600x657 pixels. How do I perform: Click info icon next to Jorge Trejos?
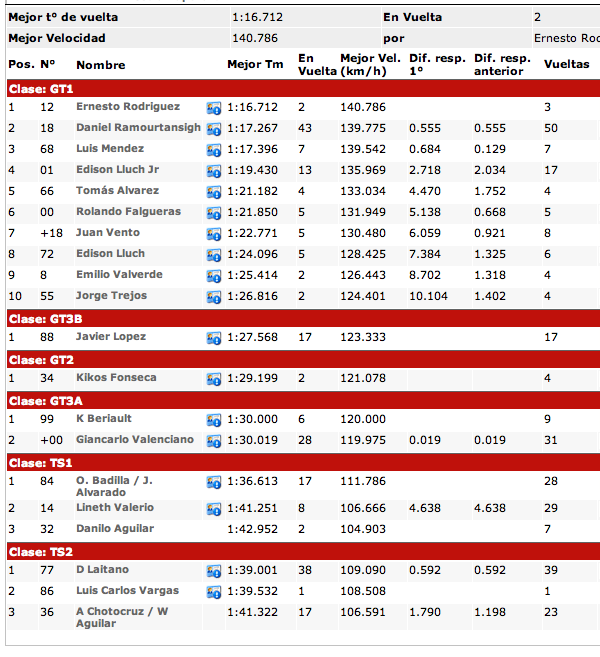click(213, 297)
